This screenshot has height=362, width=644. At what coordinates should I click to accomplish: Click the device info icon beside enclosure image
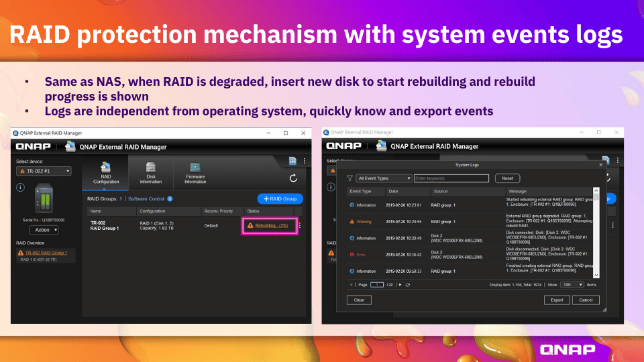pos(21,188)
